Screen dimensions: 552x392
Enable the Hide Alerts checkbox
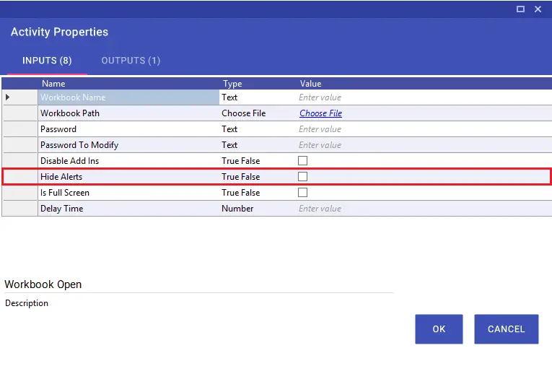pos(302,176)
